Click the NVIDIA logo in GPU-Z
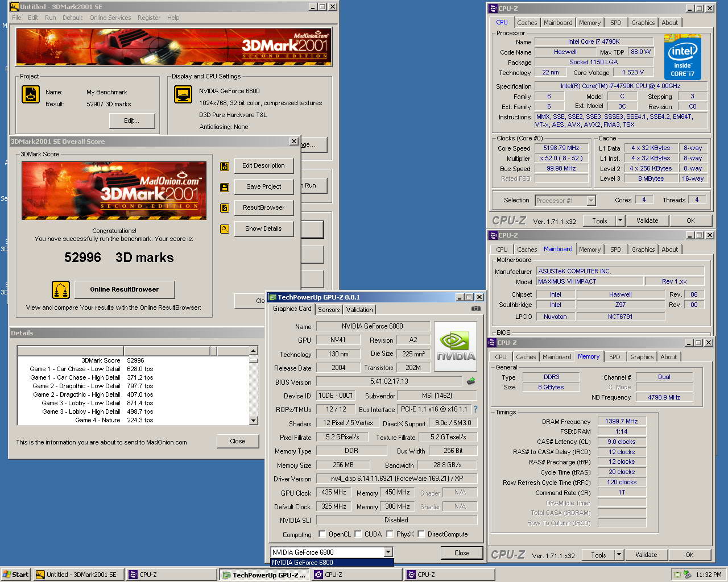This screenshot has width=728, height=582. (456, 347)
